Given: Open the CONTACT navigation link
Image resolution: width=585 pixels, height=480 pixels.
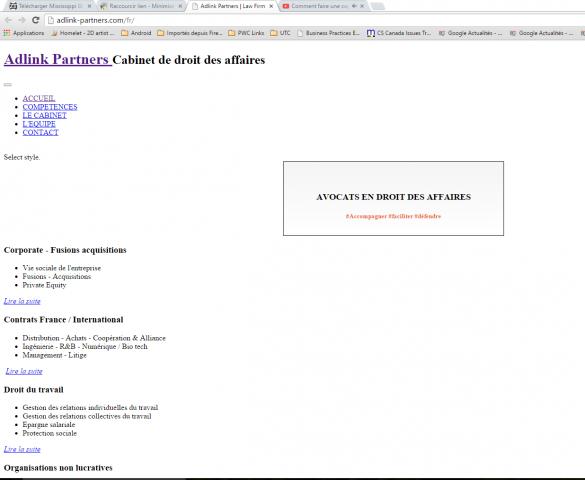Looking at the screenshot, I should (41, 132).
